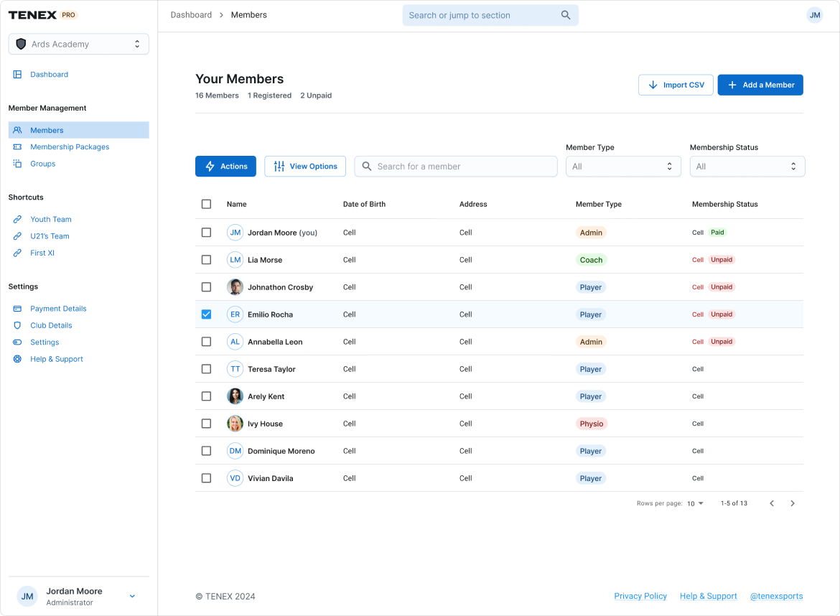Select Johnathon Crosby's row checkbox
This screenshot has width=840, height=616.
click(x=206, y=287)
